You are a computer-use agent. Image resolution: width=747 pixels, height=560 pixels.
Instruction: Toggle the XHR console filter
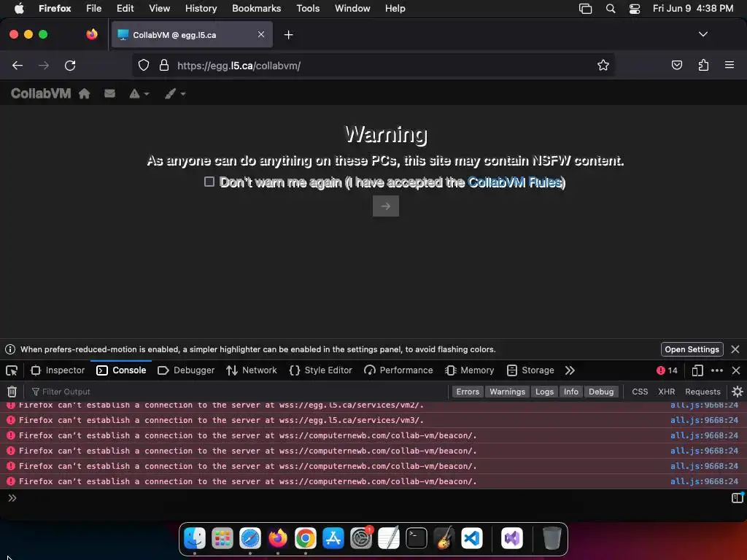pos(666,392)
